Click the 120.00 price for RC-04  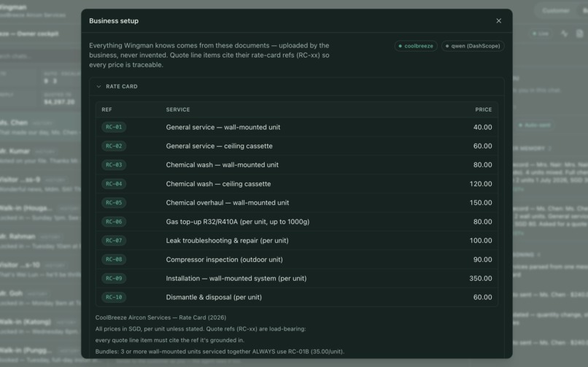tap(481, 184)
